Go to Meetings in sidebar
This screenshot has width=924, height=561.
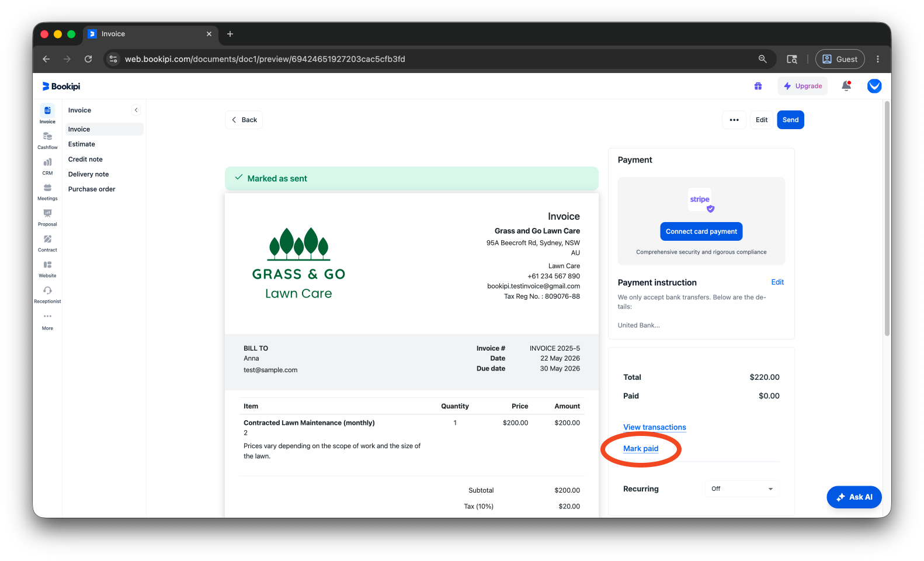tap(47, 192)
